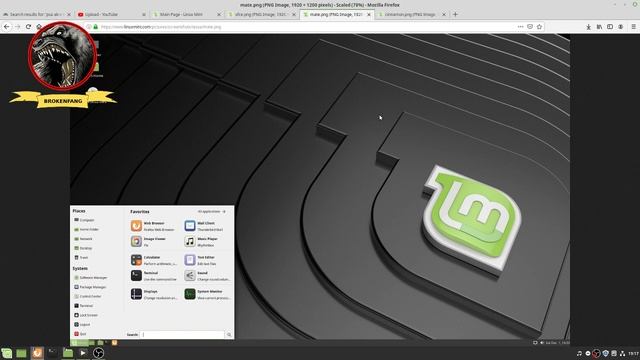Bookmark this page with the star icon
This screenshot has height=360, width=640.
point(539,27)
